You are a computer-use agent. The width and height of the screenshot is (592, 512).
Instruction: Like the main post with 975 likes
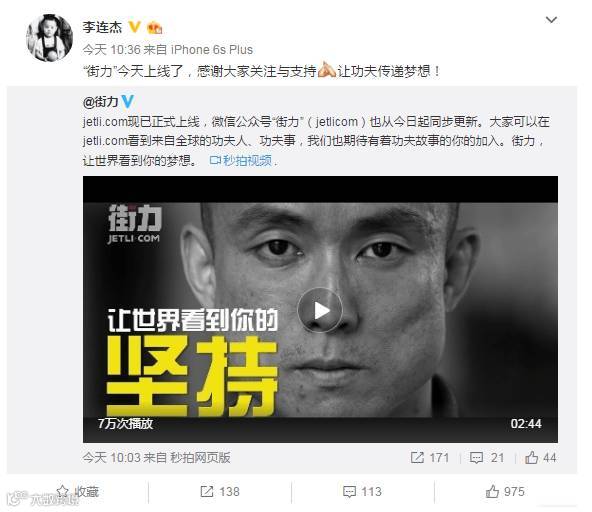(505, 491)
